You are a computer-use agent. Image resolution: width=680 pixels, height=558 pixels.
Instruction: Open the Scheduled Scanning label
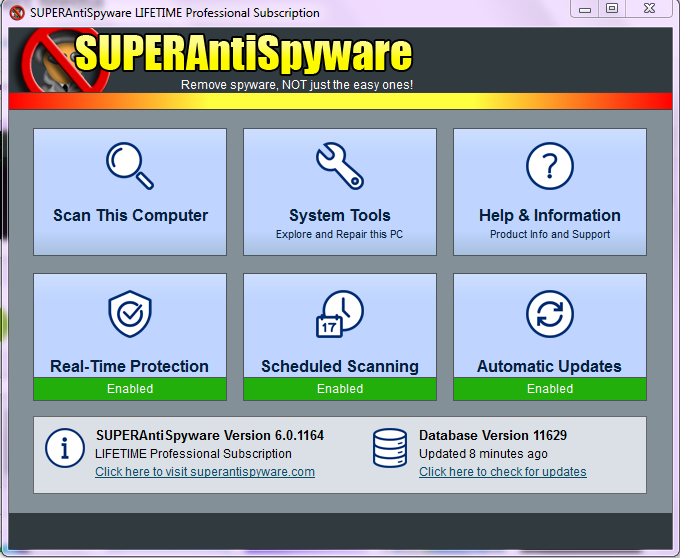340,366
